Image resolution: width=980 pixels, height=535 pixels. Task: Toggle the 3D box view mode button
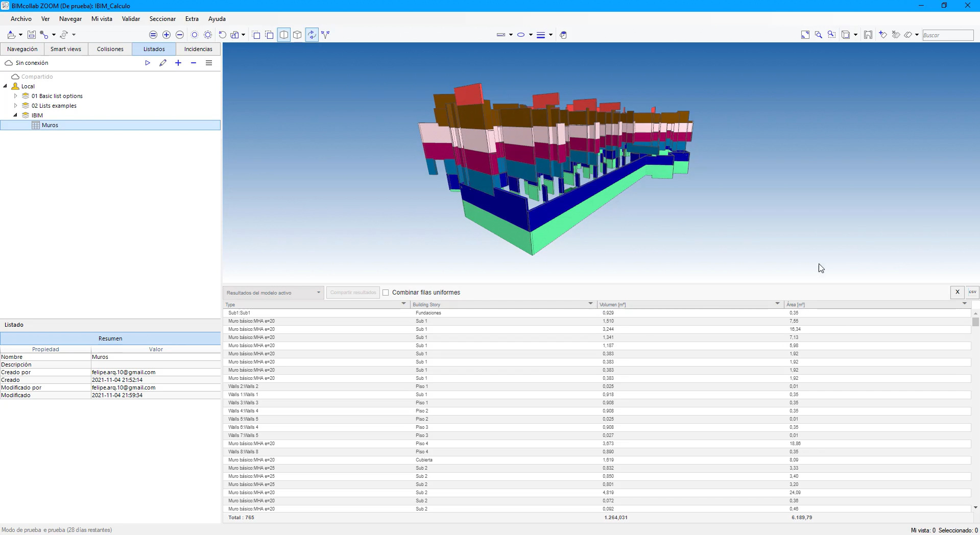297,35
